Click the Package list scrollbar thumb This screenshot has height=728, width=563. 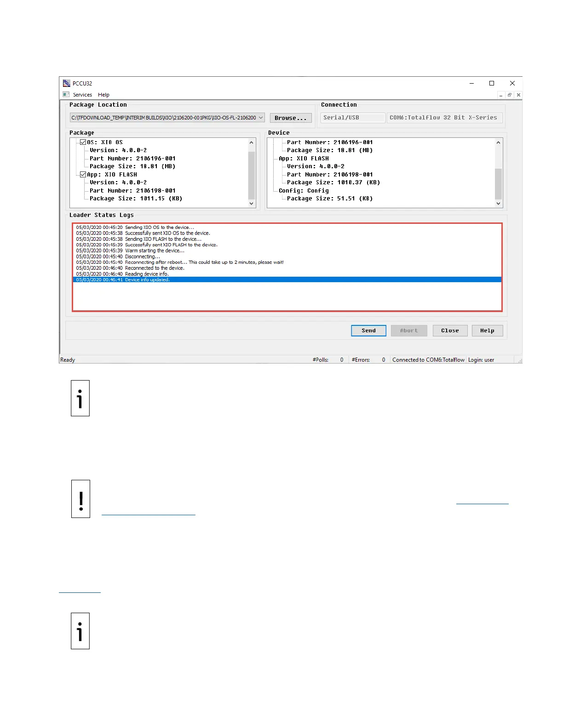click(x=252, y=175)
